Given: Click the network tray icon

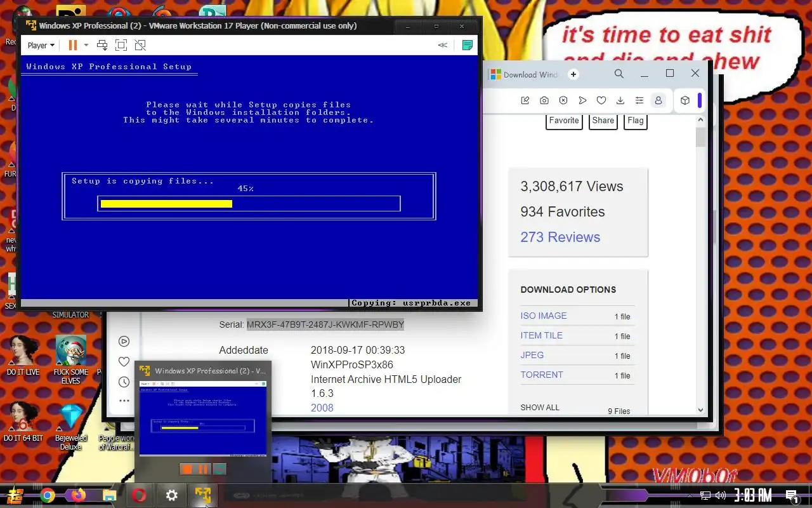Looking at the screenshot, I should pos(705,495).
